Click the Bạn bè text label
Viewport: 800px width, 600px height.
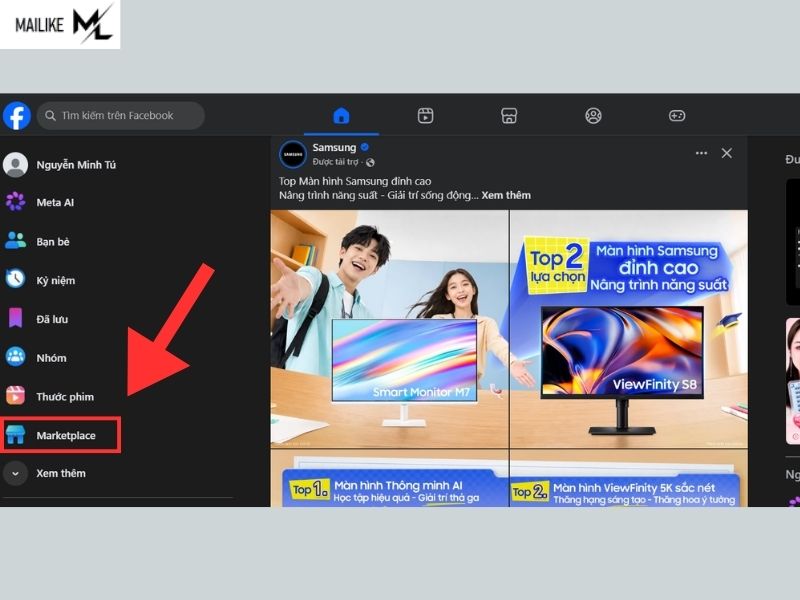53,241
